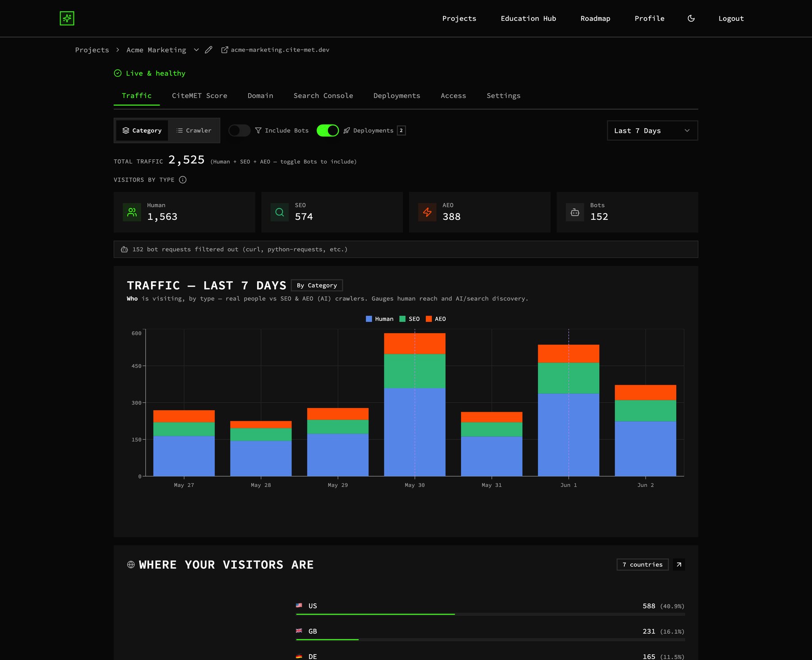Click the AEO lightning bolt icon
This screenshot has height=660, width=812.
pyautogui.click(x=427, y=212)
